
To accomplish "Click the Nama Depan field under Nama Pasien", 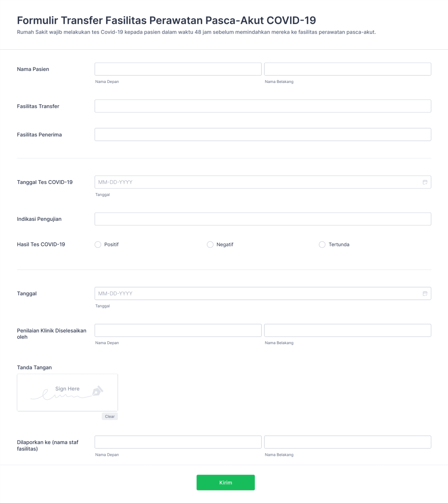I will (178, 69).
